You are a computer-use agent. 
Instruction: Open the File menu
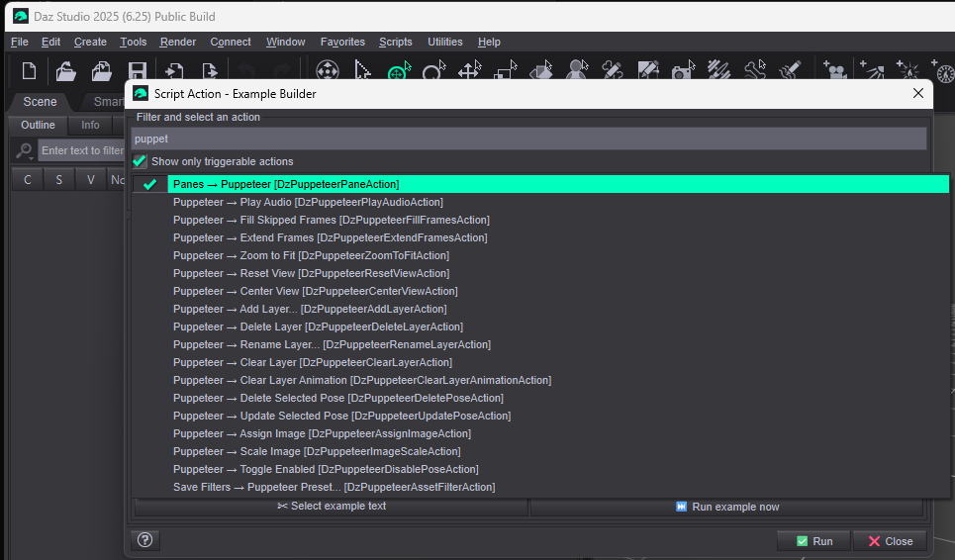20,42
